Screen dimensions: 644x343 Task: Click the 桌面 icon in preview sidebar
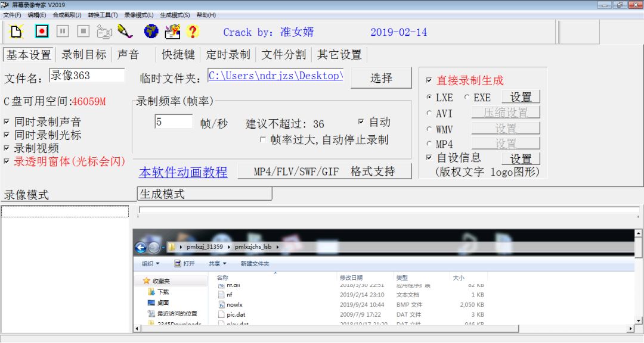coord(151,303)
